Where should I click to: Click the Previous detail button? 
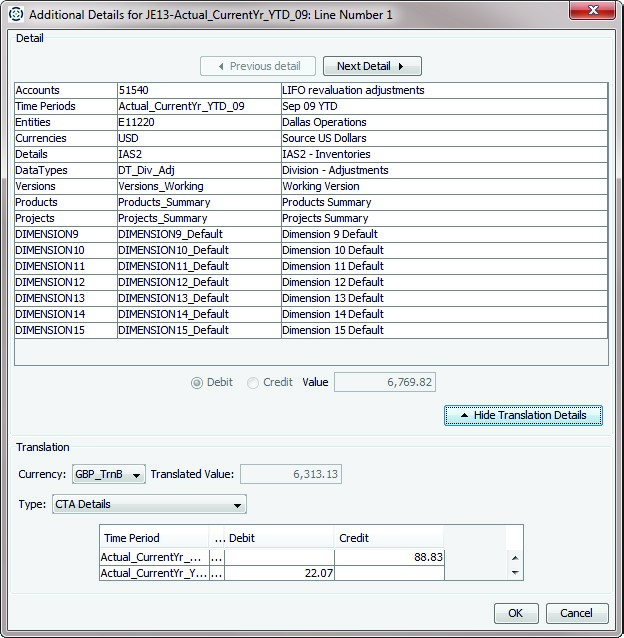[258, 66]
